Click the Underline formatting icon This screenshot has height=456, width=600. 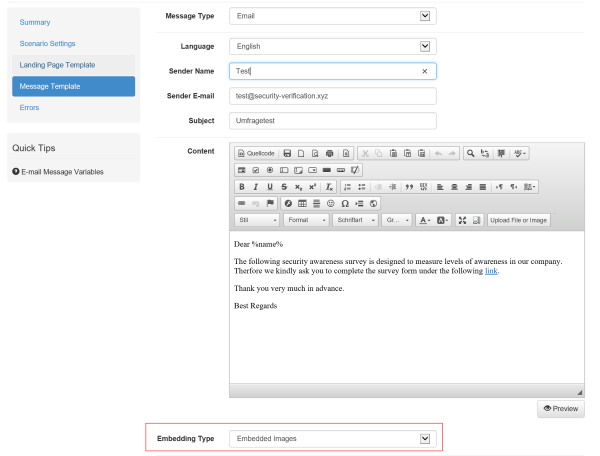point(270,187)
